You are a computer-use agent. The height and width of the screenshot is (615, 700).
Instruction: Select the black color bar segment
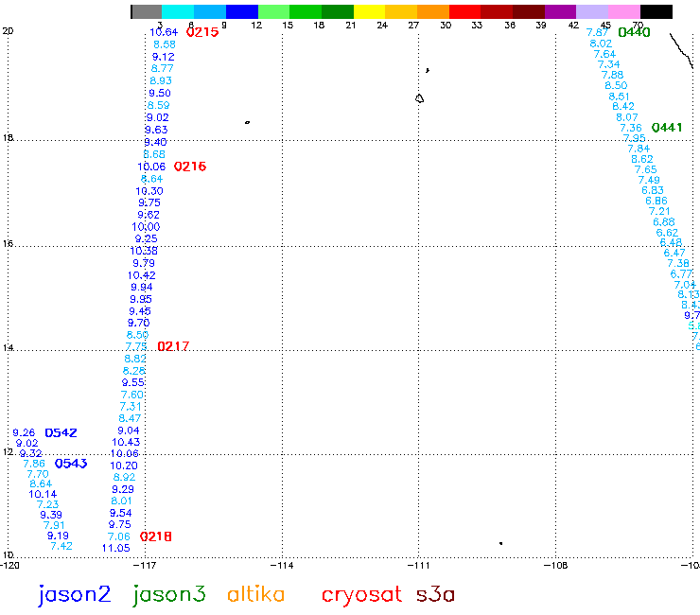656,11
